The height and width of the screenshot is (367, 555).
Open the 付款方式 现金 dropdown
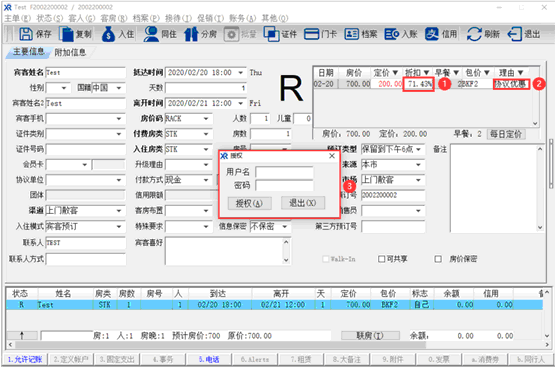[206, 180]
